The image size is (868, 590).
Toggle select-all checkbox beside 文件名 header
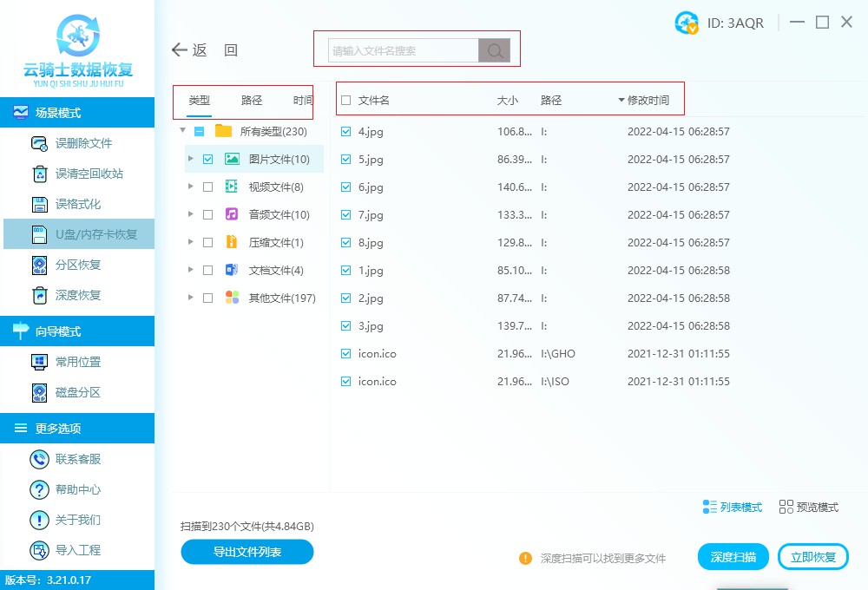click(346, 101)
